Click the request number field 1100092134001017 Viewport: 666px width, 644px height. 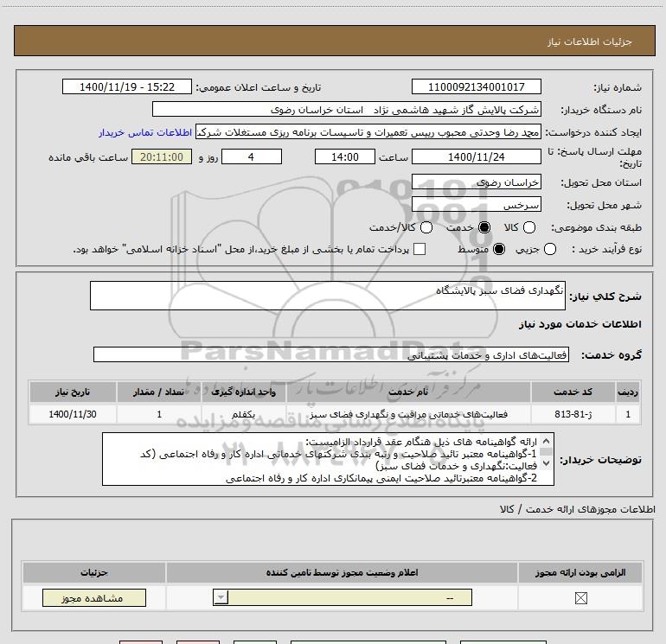click(x=476, y=87)
